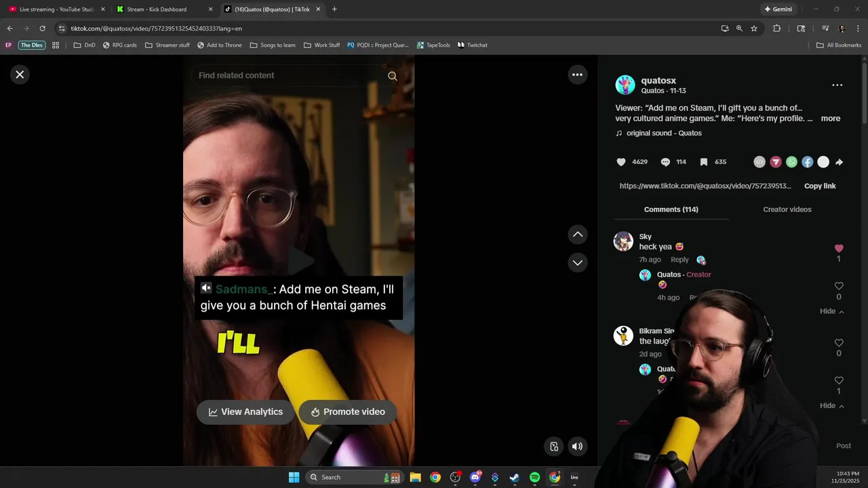Screen dimensions: 868x488
Task: Open Discord from the taskbar
Action: (475, 477)
